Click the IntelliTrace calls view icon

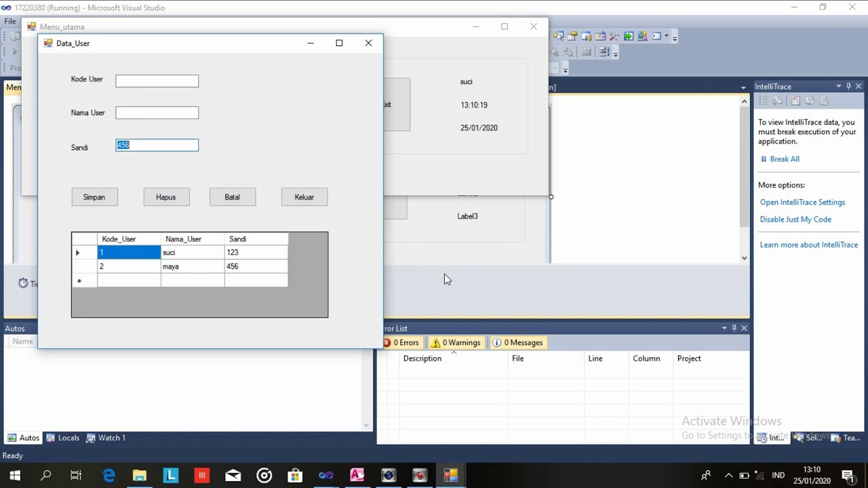tap(777, 100)
